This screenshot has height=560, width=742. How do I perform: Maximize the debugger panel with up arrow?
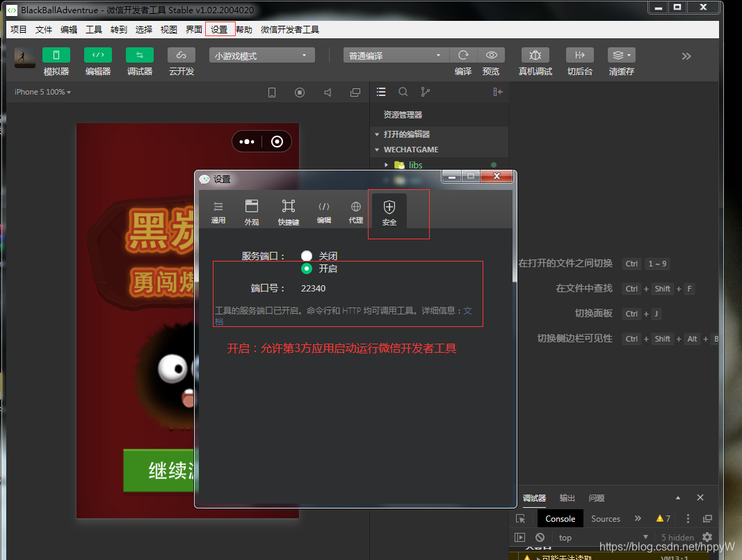coord(678,498)
